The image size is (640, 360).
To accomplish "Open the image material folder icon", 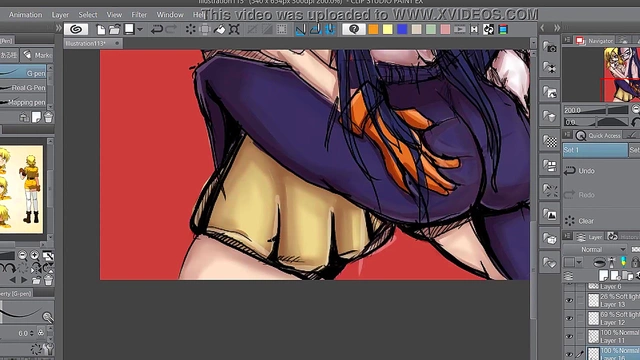I will [550, 214].
